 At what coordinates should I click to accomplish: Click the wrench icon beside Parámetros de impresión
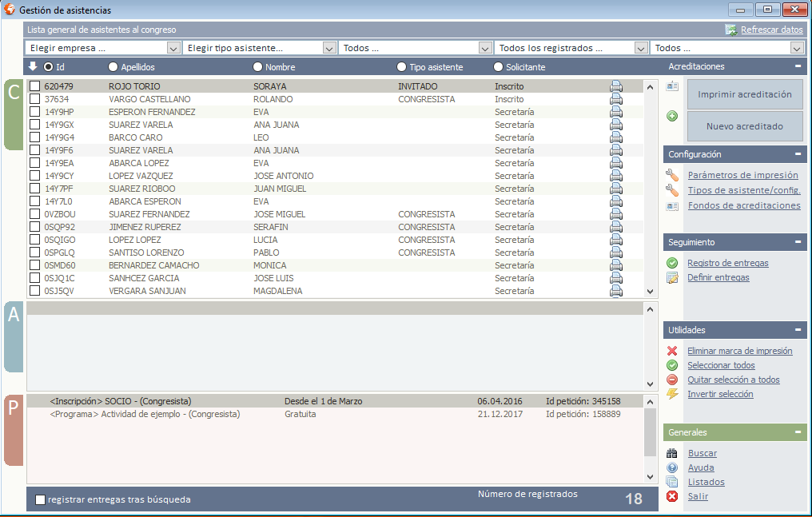coord(672,175)
